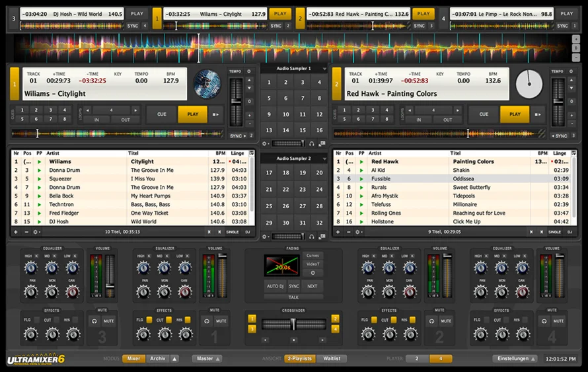
Task: Decrease deck 1 loop length arrow
Action: 88,110
